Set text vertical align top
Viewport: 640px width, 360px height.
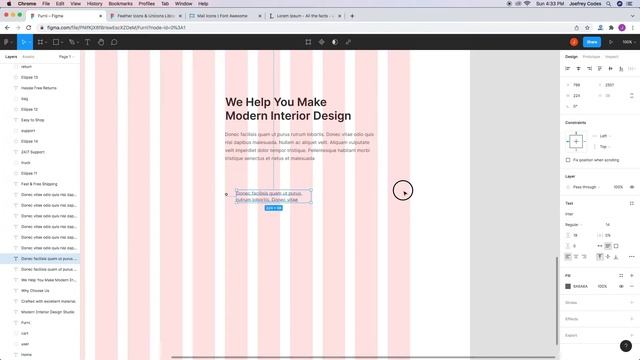[600, 257]
